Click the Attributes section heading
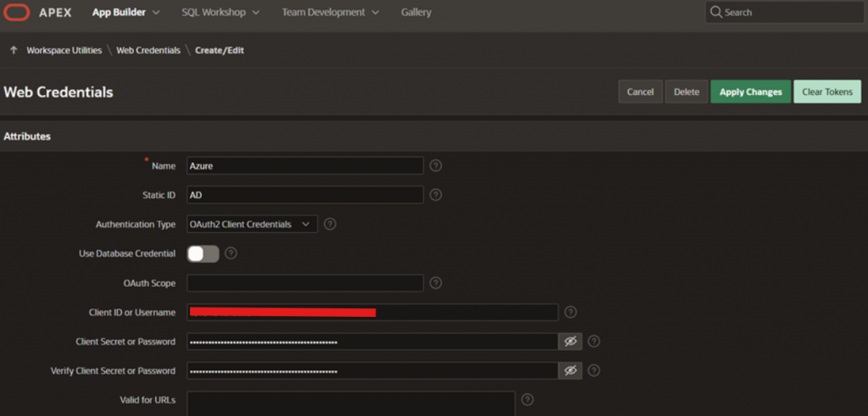 click(x=27, y=136)
